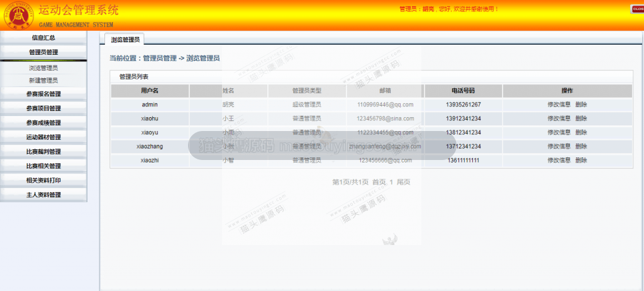Screen dimensions: 644x291
Task: Click phone number 13812341234
Action: tap(464, 132)
